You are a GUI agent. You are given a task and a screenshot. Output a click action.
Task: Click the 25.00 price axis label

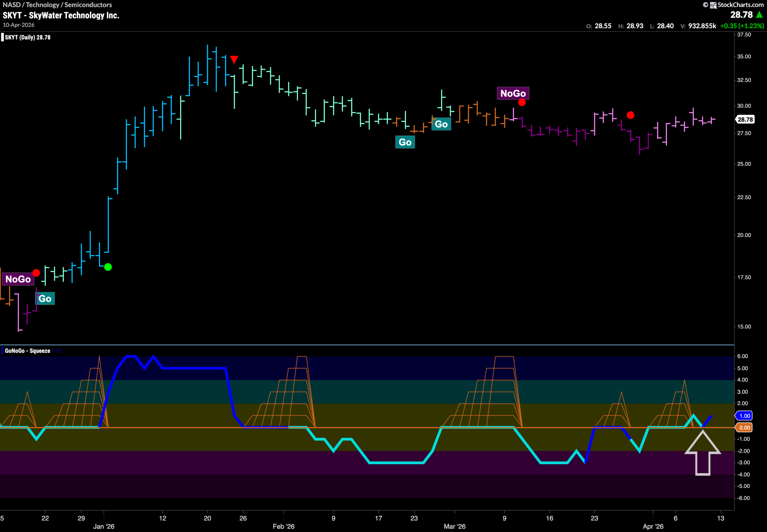coord(744,164)
